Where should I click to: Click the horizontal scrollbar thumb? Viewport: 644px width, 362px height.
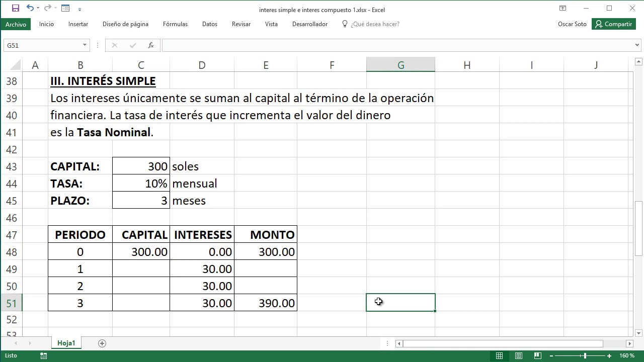pos(503,343)
